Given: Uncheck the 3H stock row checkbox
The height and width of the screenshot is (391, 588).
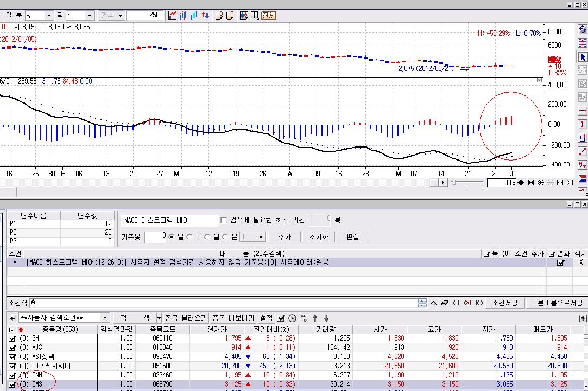Looking at the screenshot, I should coord(12,338).
